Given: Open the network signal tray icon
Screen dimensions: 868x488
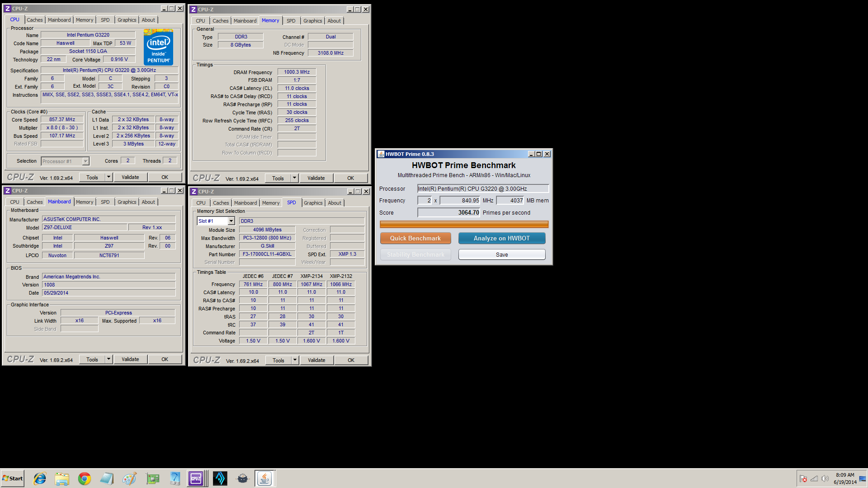Looking at the screenshot, I should 814,479.
